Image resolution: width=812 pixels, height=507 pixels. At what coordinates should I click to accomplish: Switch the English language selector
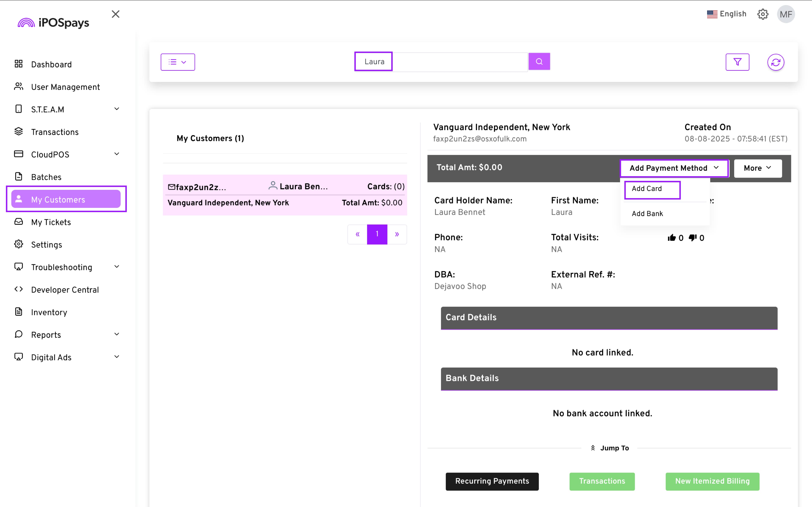coord(727,14)
